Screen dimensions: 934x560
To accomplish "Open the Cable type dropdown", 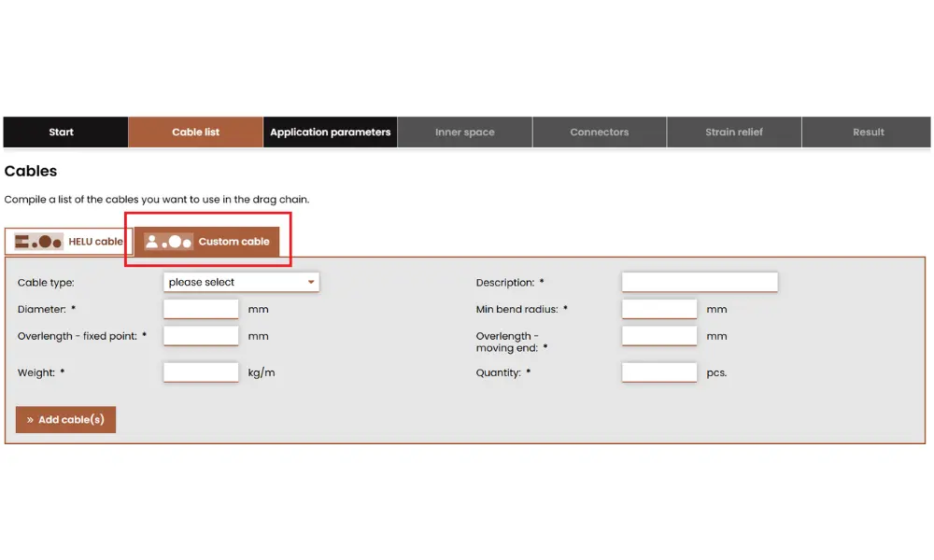I will [241, 282].
